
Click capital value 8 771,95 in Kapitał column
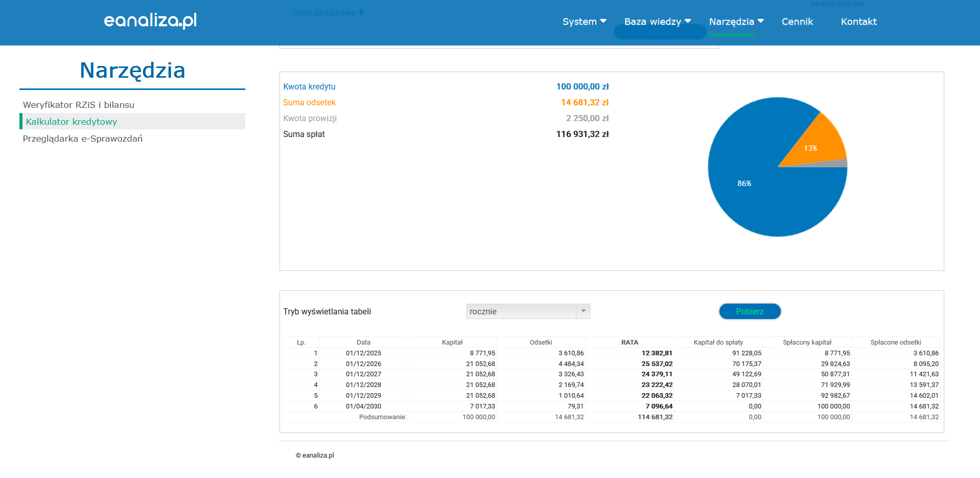483,353
